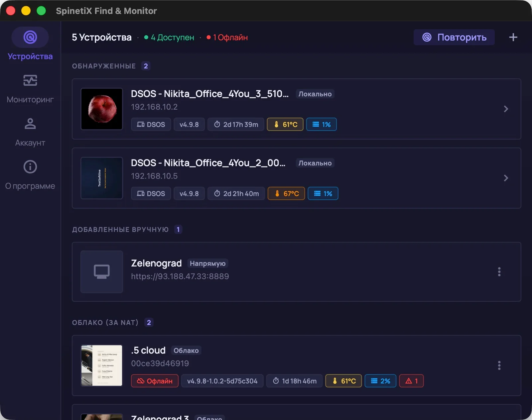Switch to Мониторинг in the sidebar

30,88
